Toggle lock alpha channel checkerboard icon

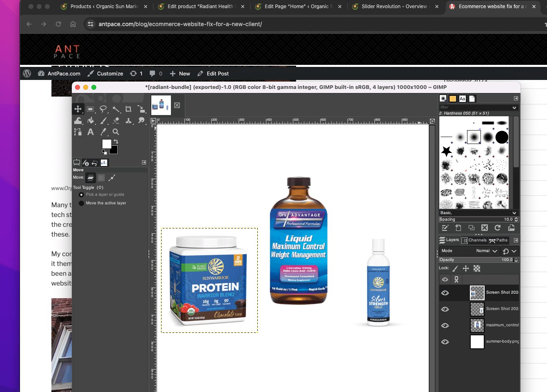(x=477, y=268)
